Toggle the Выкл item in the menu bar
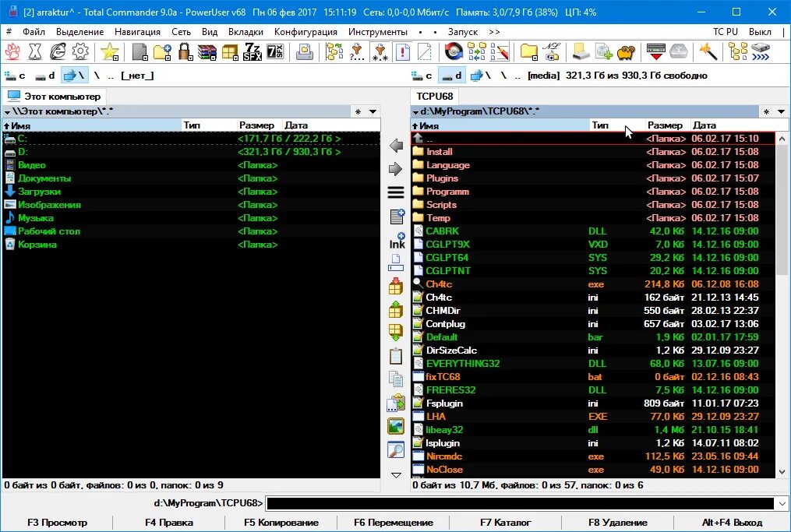 click(x=760, y=32)
